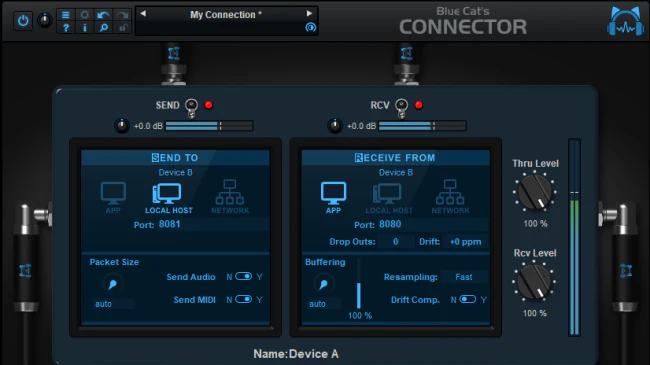Adjust the Packet Size knob
Viewport: 650px width, 365px height.
[x=112, y=284]
